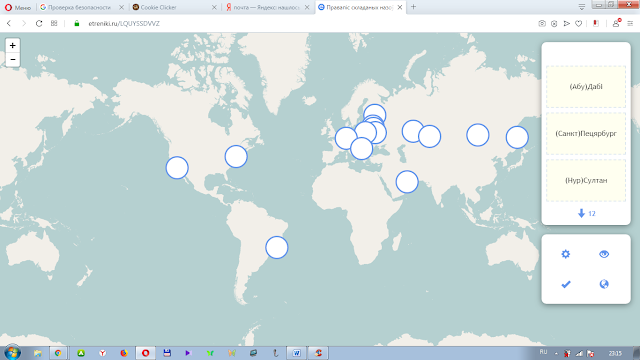This screenshot has height=360, width=640.
Task: Open Microsoft Word from the taskbar
Action: (296, 353)
